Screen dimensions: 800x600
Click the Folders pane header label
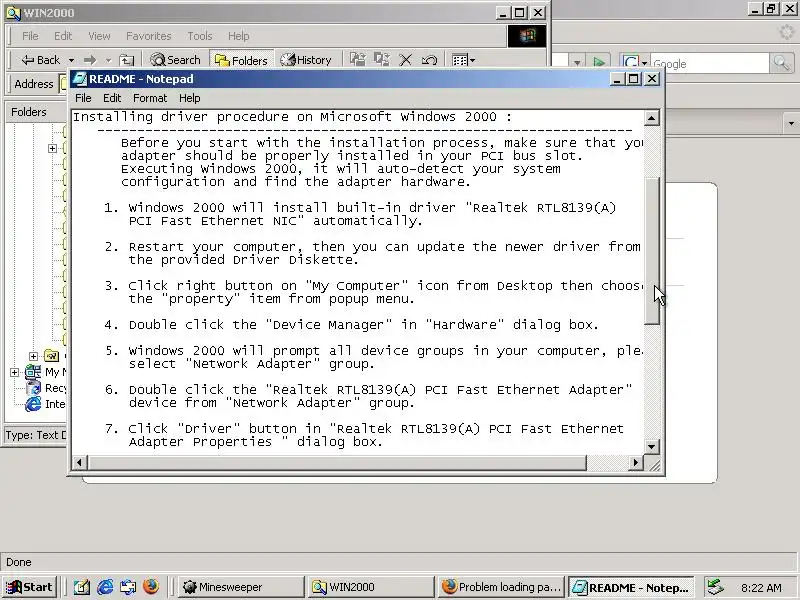click(29, 112)
